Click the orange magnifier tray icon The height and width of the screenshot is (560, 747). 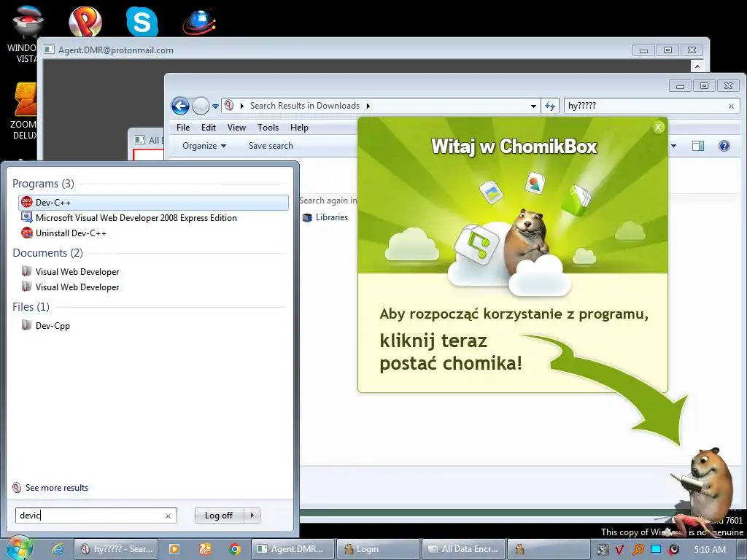(x=638, y=550)
